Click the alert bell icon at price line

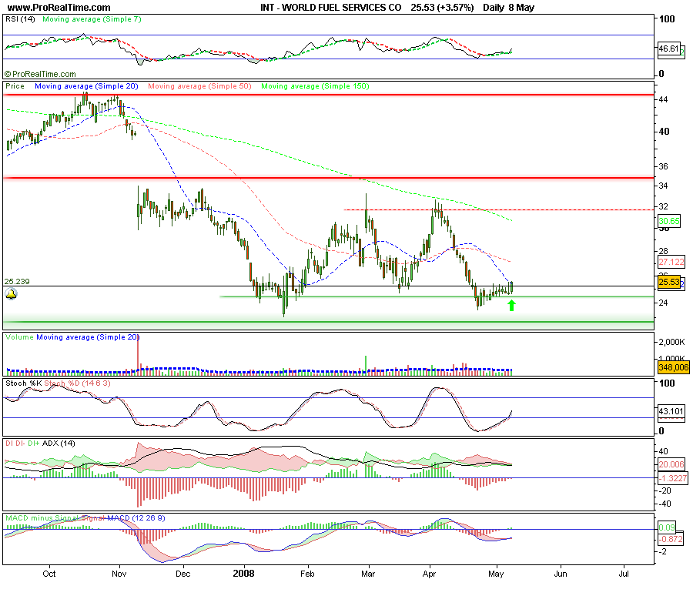pyautogui.click(x=11, y=294)
